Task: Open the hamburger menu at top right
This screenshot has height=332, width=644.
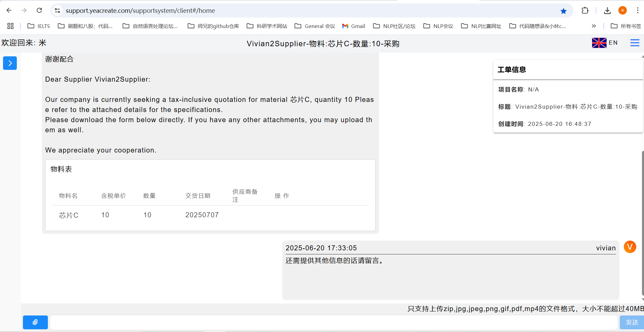Action: click(635, 43)
